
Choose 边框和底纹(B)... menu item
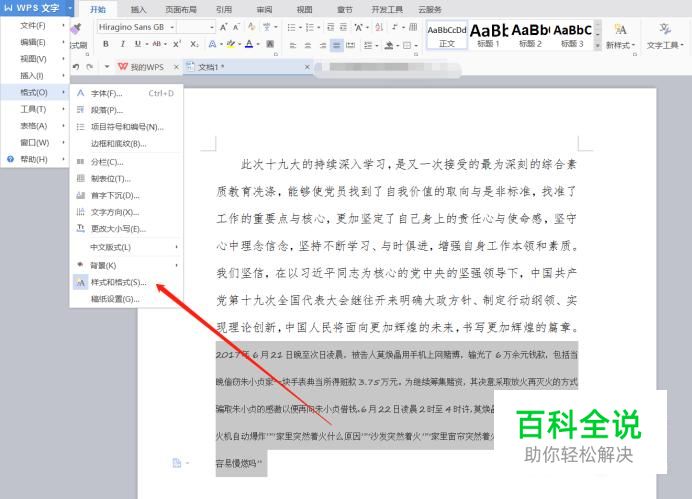(x=126, y=144)
